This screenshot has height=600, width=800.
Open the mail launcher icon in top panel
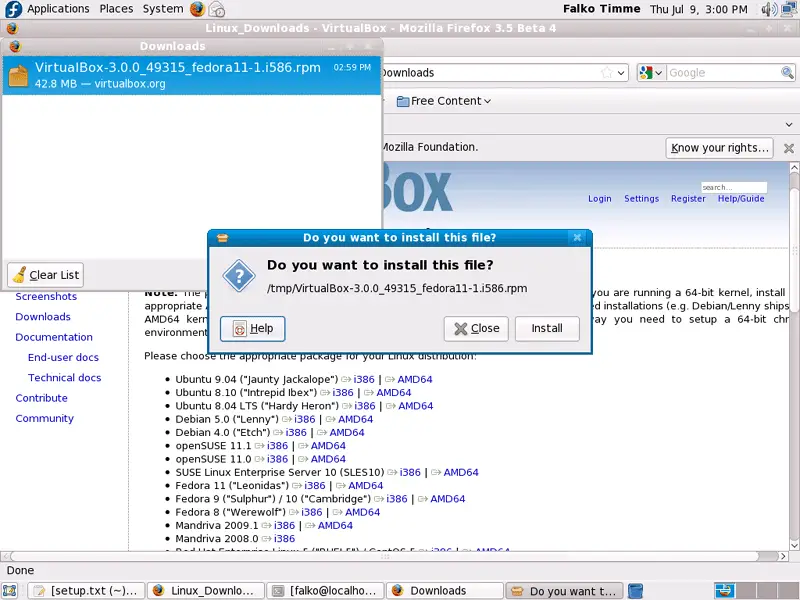click(217, 9)
